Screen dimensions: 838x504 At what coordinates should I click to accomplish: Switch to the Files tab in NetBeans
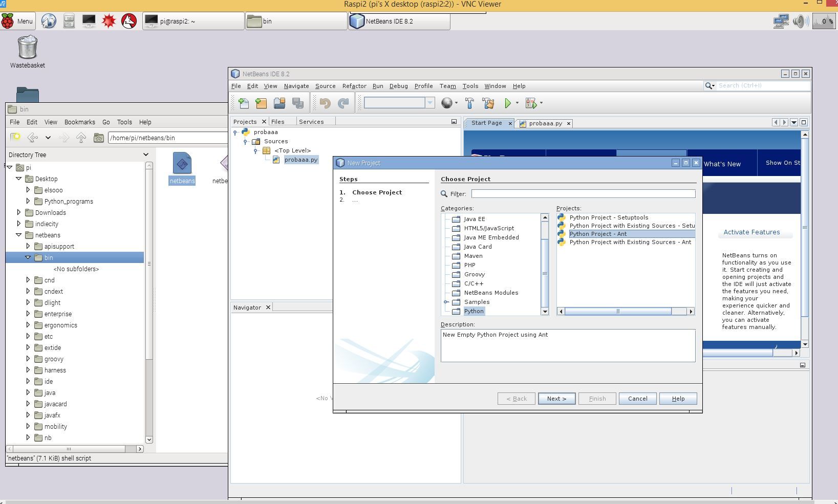click(x=278, y=122)
